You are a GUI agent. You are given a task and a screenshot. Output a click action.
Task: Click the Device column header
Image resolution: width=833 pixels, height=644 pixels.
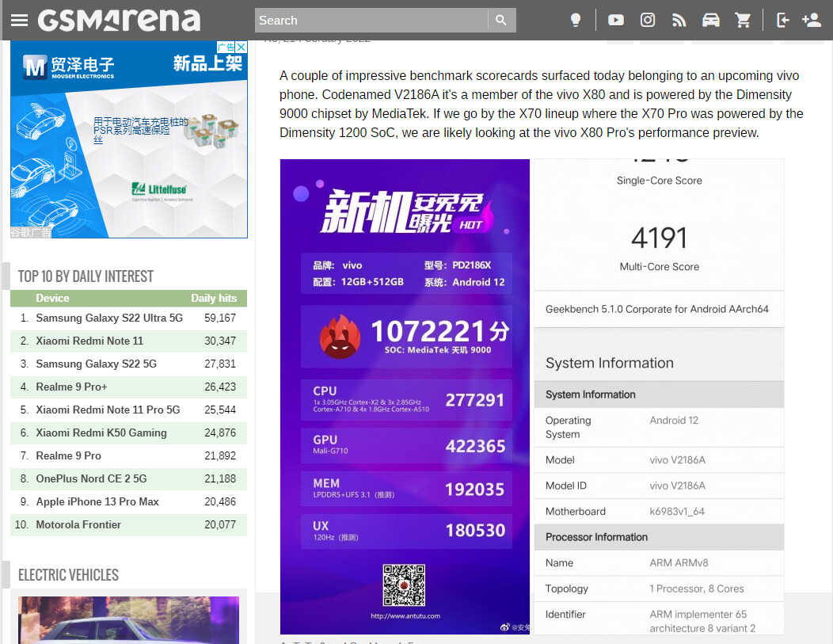(x=52, y=298)
